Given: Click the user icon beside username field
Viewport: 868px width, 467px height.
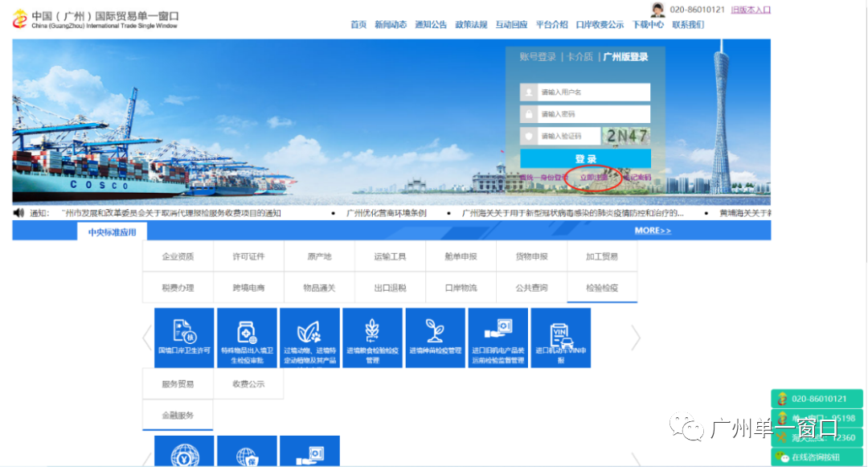Looking at the screenshot, I should click(x=529, y=92).
